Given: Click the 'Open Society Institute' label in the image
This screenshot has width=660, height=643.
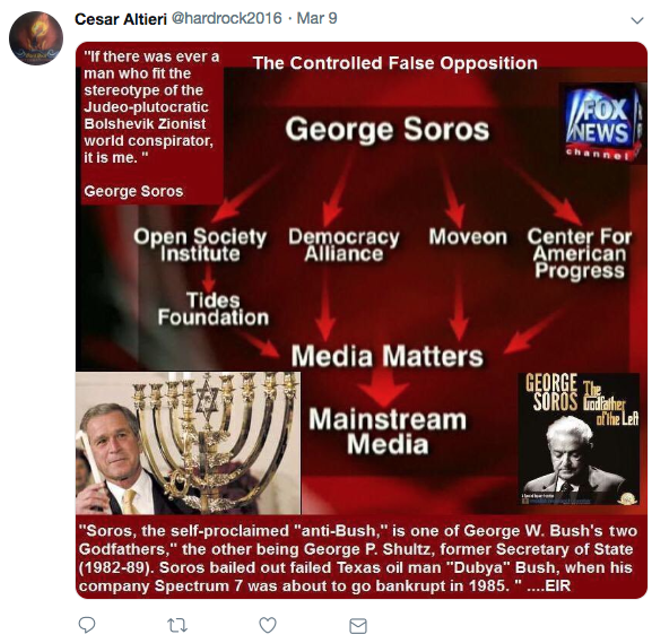Looking at the screenshot, I should [200, 245].
